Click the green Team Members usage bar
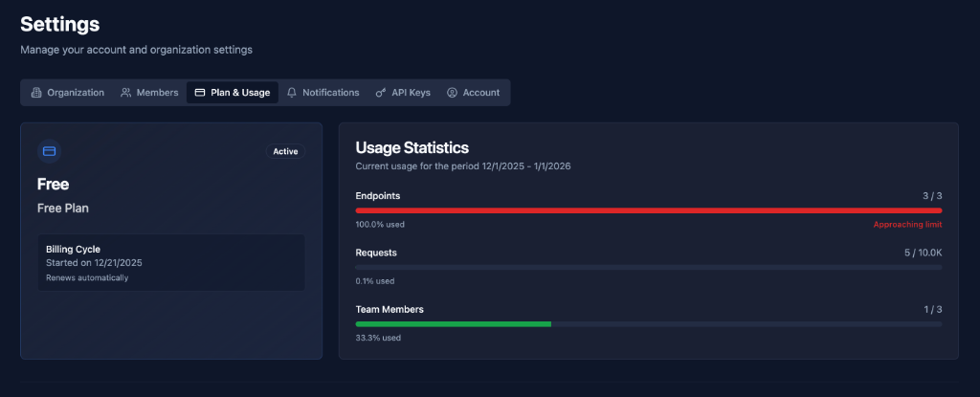Screen dimensions: 980x397 click(454, 324)
